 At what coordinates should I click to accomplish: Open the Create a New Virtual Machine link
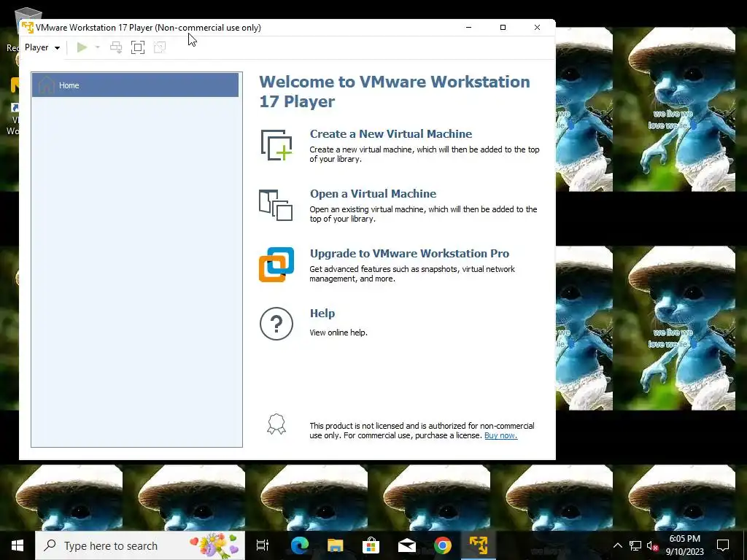391,134
